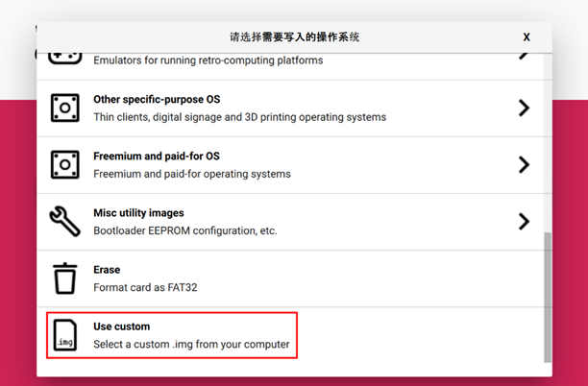Click the .img file icon
This screenshot has width=588, height=386.
[64, 335]
